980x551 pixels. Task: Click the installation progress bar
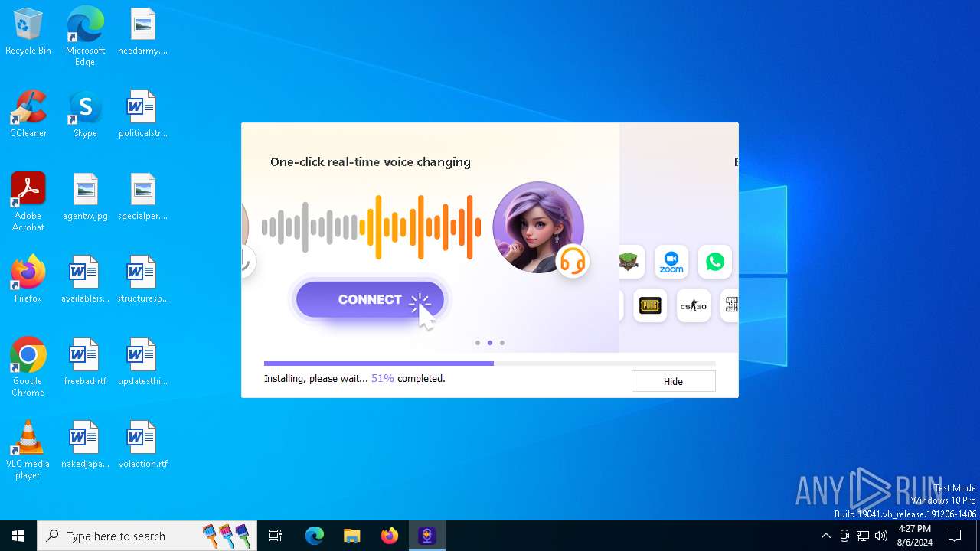[x=490, y=364]
